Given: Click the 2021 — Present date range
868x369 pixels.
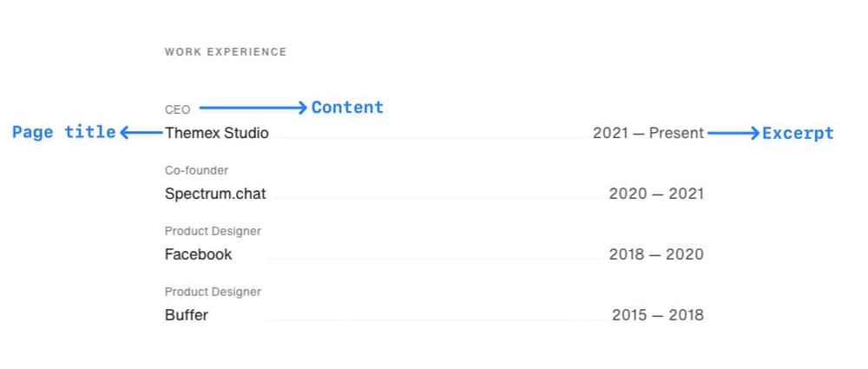Looking at the screenshot, I should pos(648,134).
